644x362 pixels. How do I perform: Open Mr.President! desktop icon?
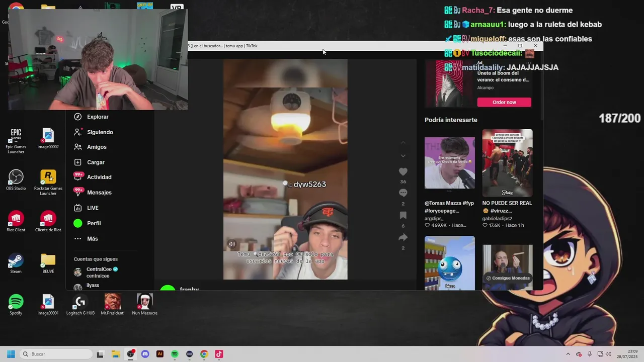(x=113, y=305)
